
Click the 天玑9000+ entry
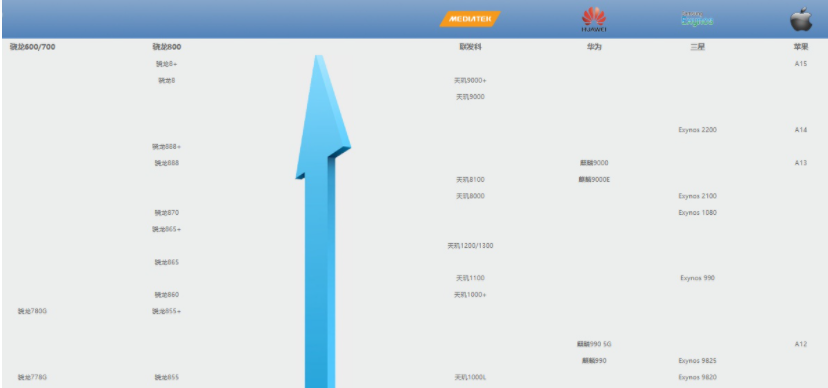pos(470,80)
